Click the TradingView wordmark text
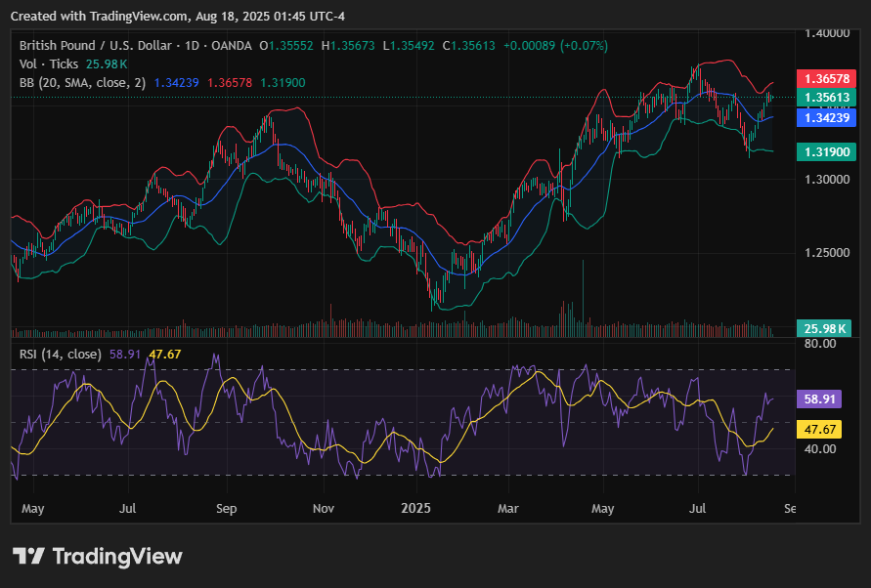The height and width of the screenshot is (588, 871). [117, 557]
